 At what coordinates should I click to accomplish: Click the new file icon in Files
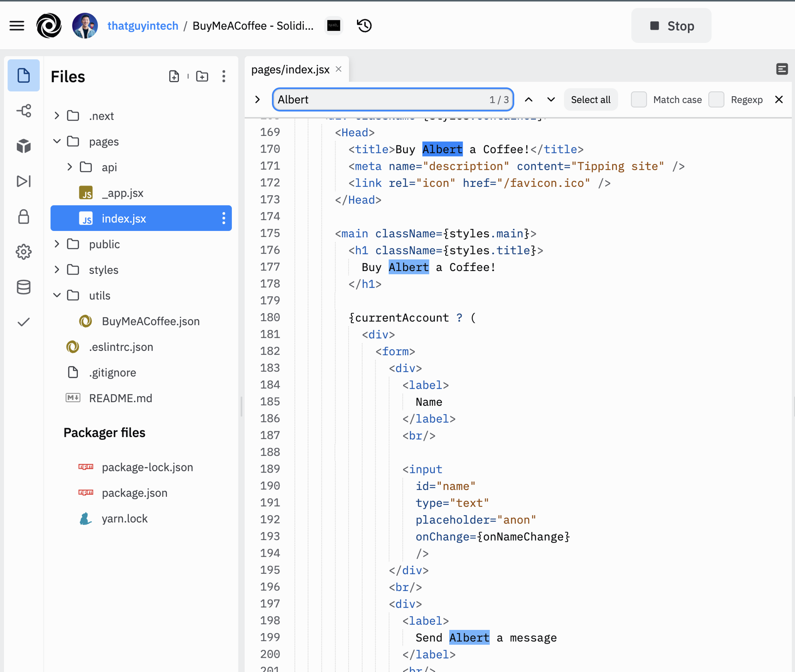(x=174, y=76)
